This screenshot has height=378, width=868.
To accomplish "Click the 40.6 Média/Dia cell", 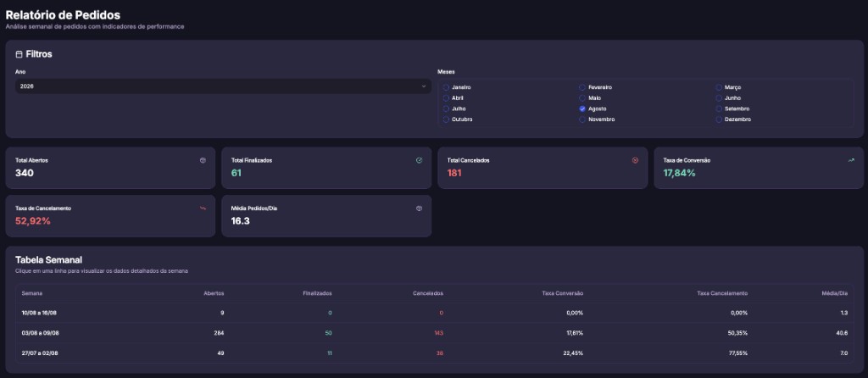I will 842,332.
